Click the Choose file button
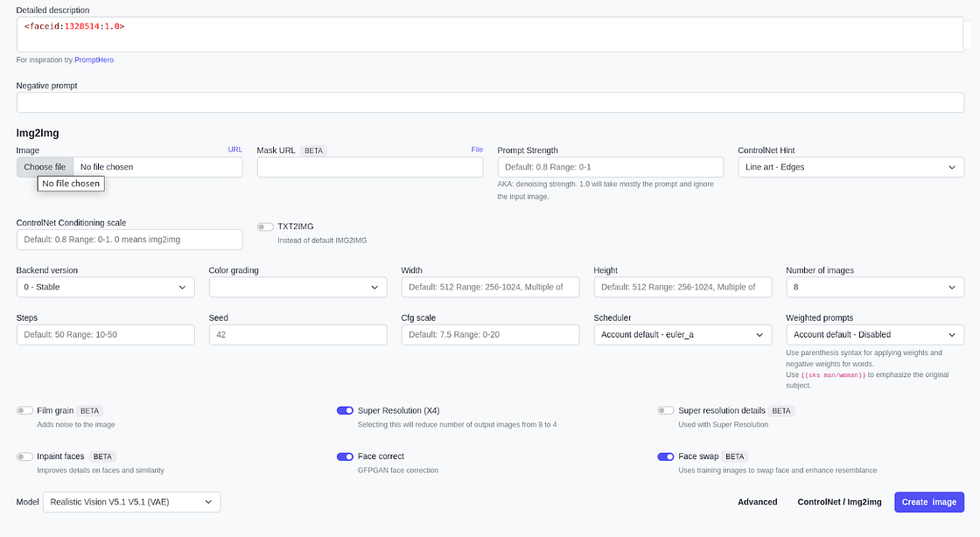Image resolution: width=980 pixels, height=537 pixels. (x=45, y=167)
